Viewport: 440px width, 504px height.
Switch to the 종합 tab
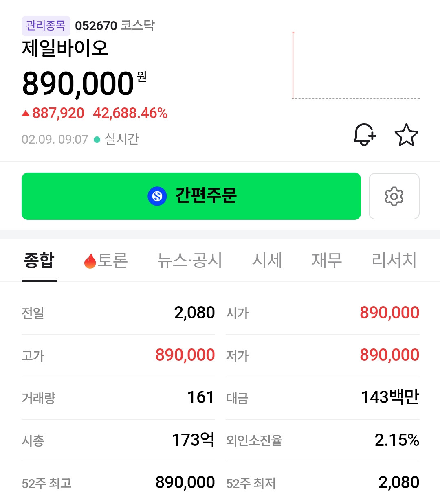click(x=39, y=261)
